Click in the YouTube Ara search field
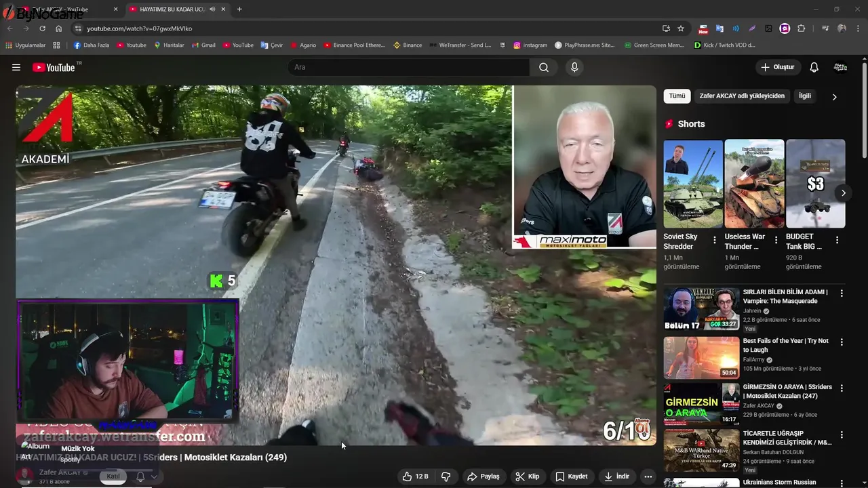Viewport: 868px width, 488px height. pyautogui.click(x=409, y=67)
